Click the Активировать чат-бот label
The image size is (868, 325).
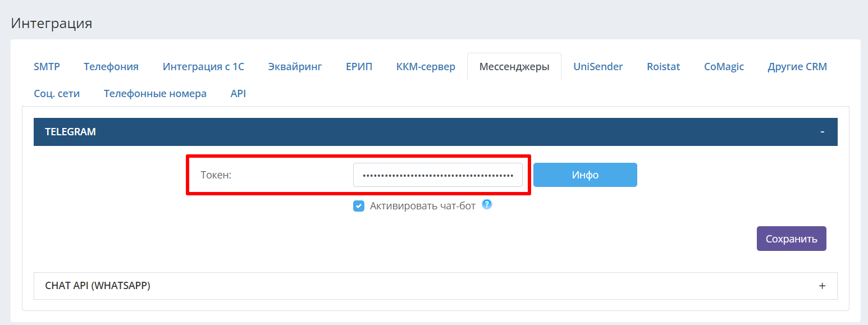pyautogui.click(x=423, y=206)
